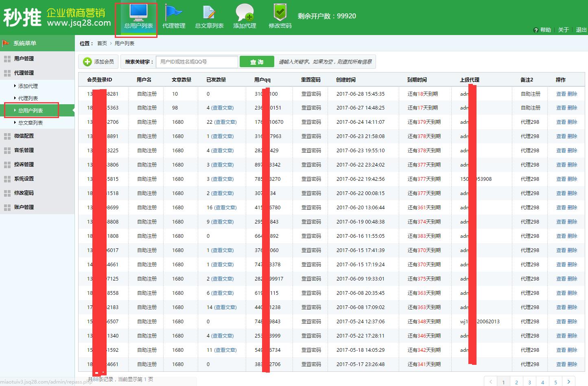The height and width of the screenshot is (386, 588).
Task: Click the 到期时间 column header
Action: coord(417,80)
